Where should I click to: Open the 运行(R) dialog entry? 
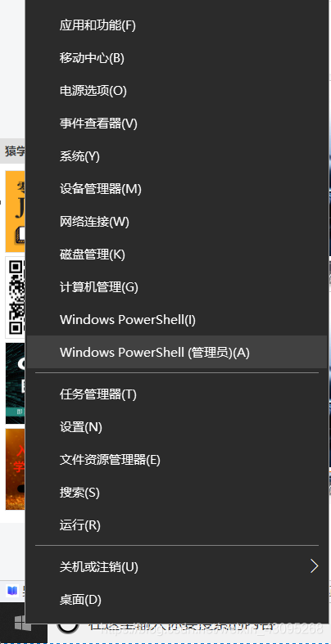coord(177,525)
